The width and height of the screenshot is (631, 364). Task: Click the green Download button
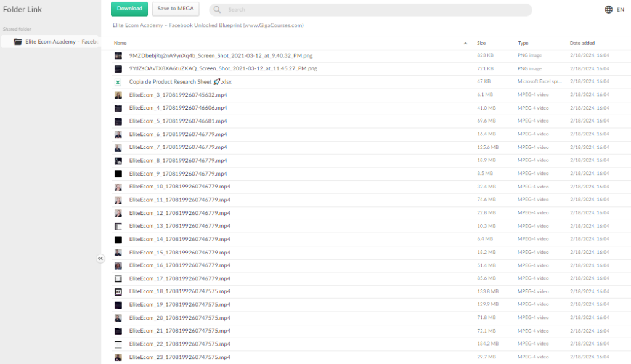click(x=129, y=9)
